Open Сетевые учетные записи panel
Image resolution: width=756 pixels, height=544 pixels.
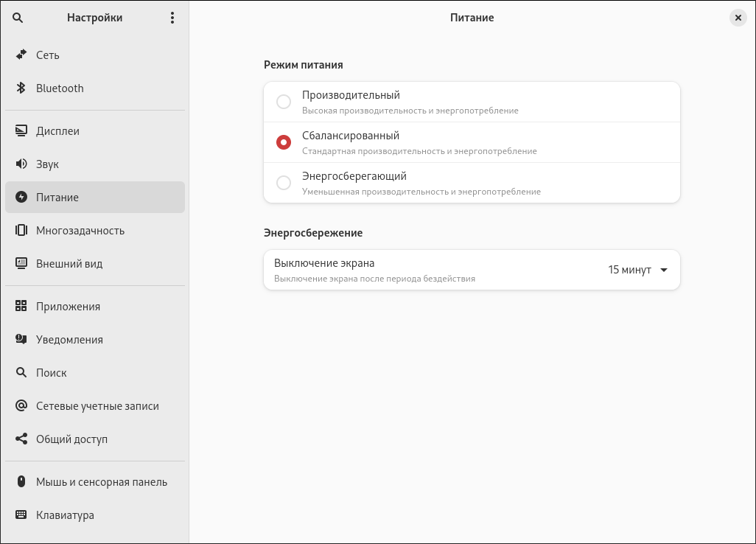click(97, 406)
